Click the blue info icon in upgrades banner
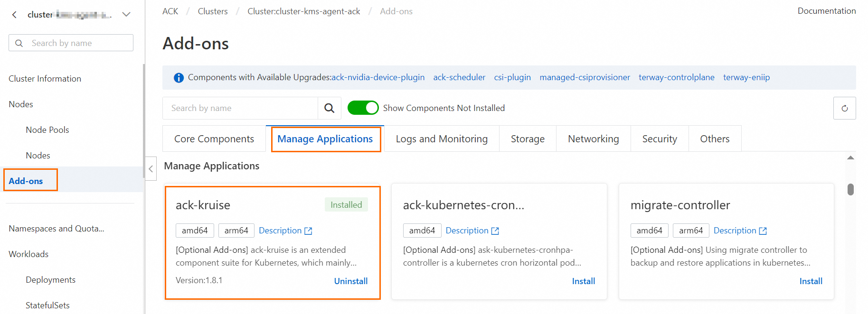868x314 pixels. pyautogui.click(x=179, y=78)
